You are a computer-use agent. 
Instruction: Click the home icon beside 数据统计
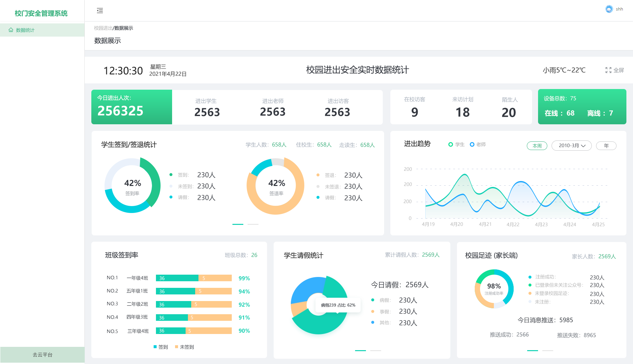[11, 30]
